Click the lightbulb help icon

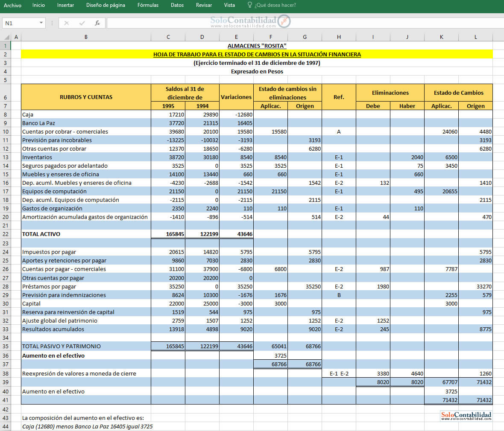[x=250, y=5]
